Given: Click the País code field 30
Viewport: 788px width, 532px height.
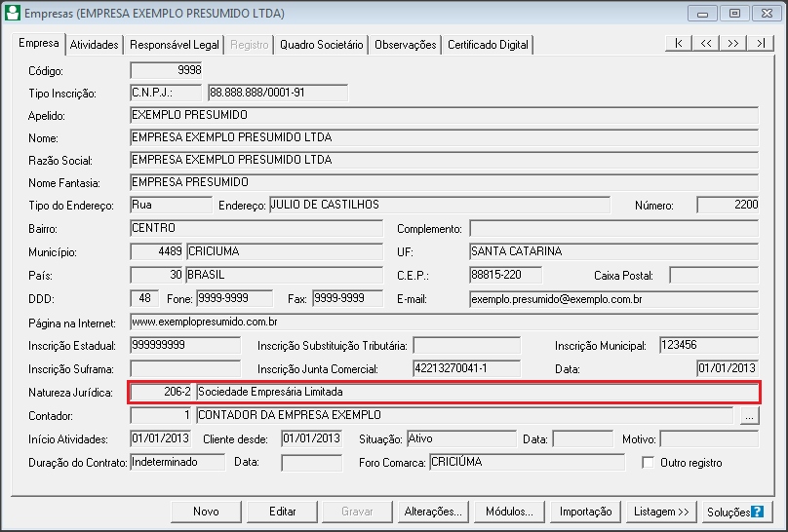Looking at the screenshot, I should coord(157,275).
